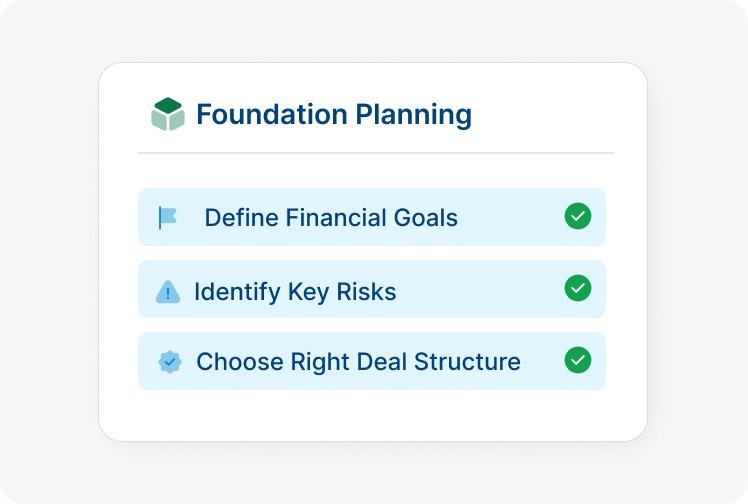Click the warning triangle risk icon
This screenshot has height=504, width=748.
point(168,292)
